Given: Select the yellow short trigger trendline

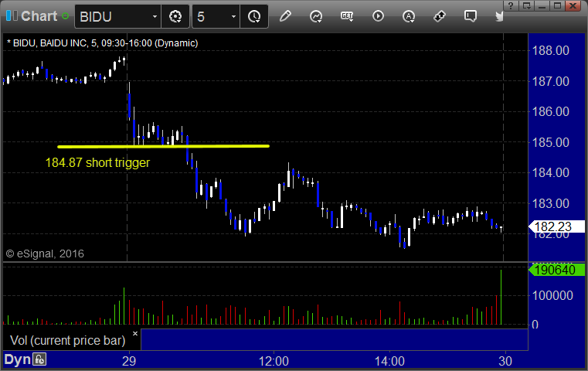Looking at the screenshot, I should pos(164,146).
